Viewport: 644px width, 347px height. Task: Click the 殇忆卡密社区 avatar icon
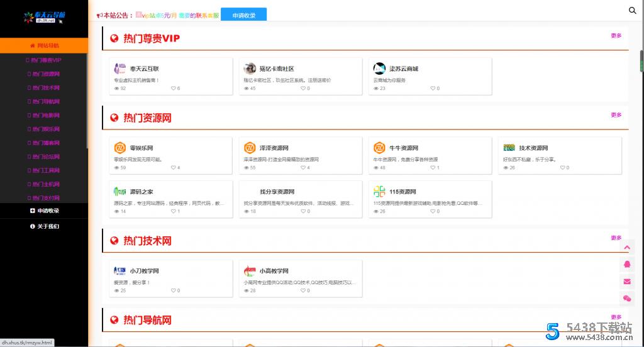pos(249,69)
